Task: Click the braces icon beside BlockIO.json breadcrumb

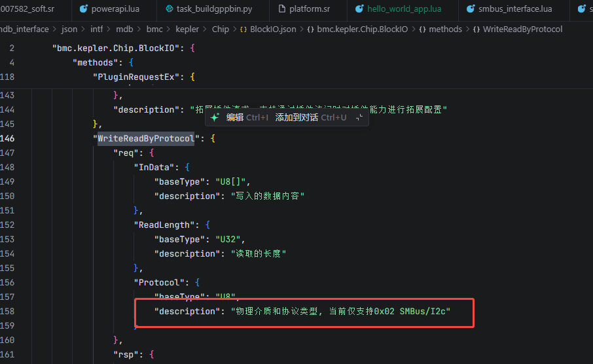Action: coord(243,29)
